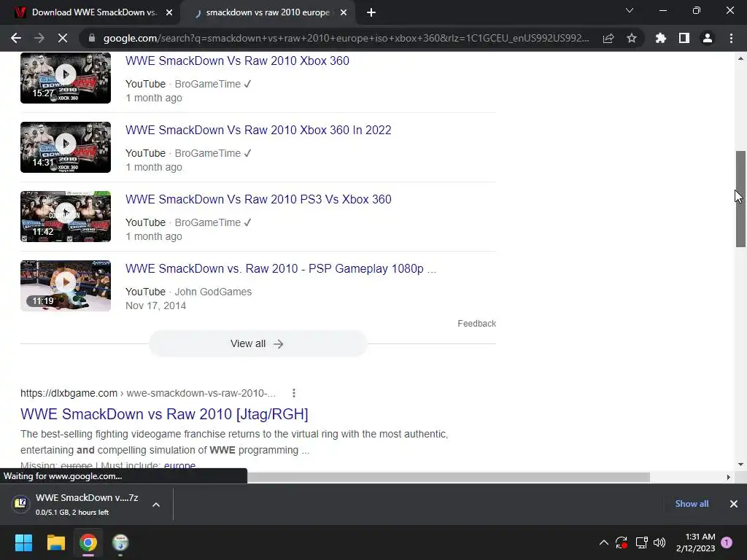
Task: Click John GodGames channel name
Action: (213, 292)
